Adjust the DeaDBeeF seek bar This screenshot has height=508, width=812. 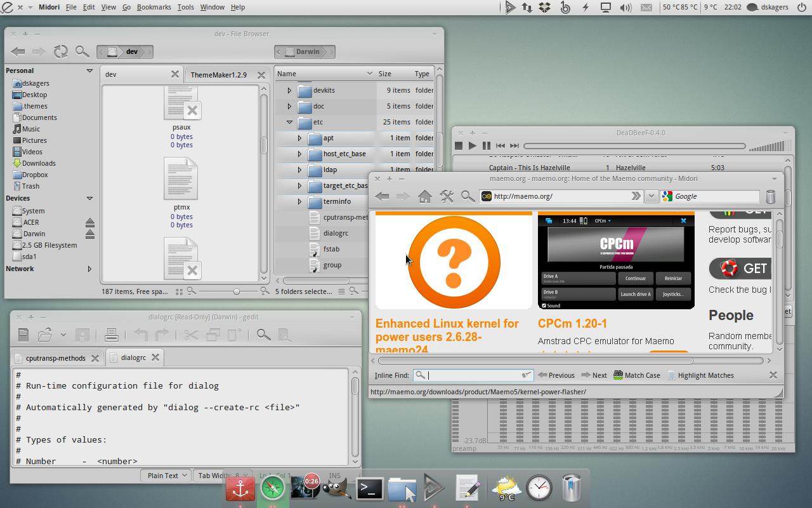(634, 146)
